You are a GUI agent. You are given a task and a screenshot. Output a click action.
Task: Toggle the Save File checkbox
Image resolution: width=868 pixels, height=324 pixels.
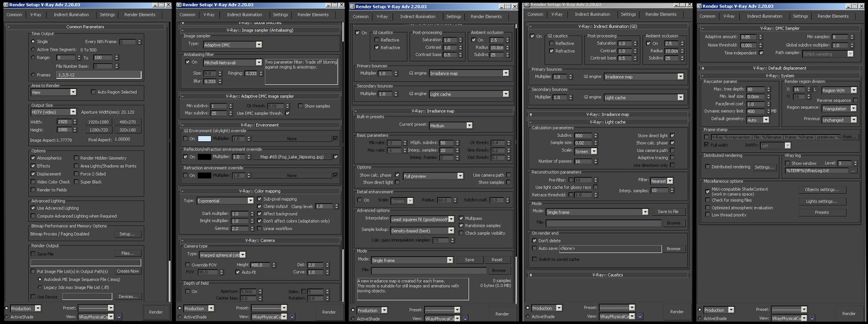(x=33, y=254)
